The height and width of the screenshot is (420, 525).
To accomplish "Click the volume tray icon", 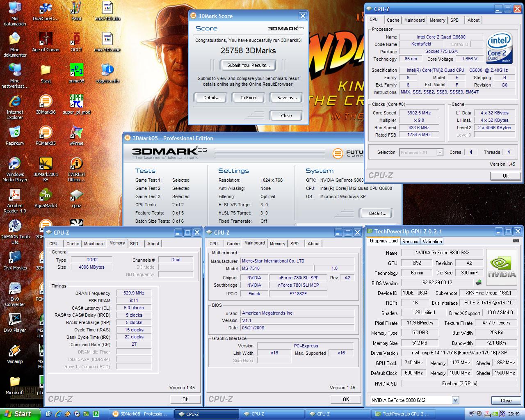I will (x=478, y=414).
